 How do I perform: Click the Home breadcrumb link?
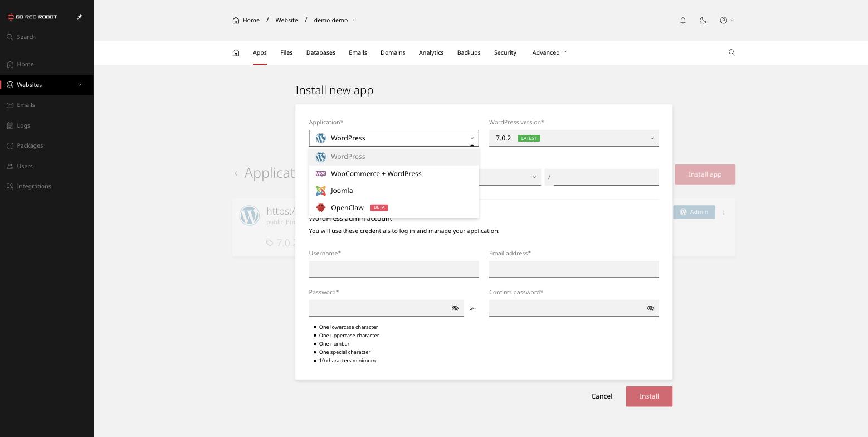(246, 20)
